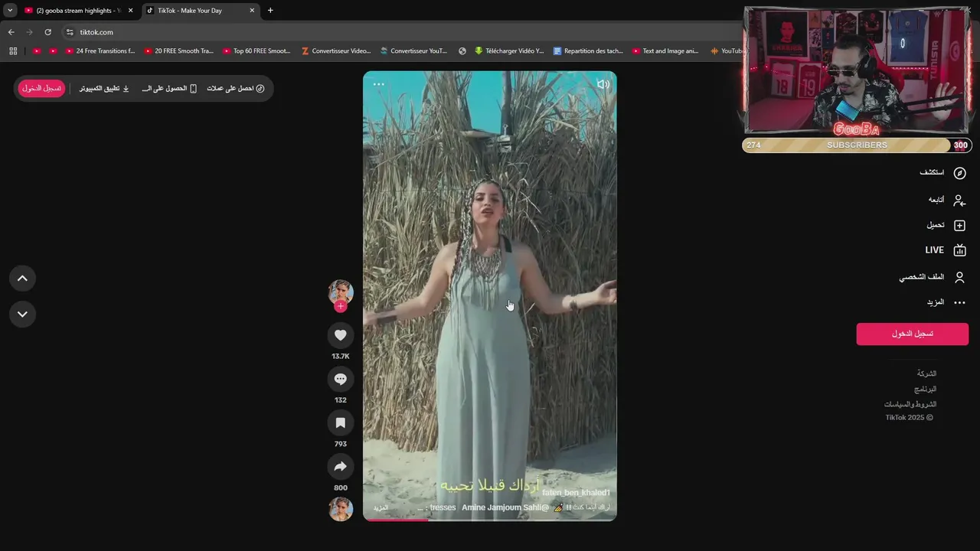Click the Amine Jamjoum Sahli mention
This screenshot has width=980, height=551.
[505, 507]
